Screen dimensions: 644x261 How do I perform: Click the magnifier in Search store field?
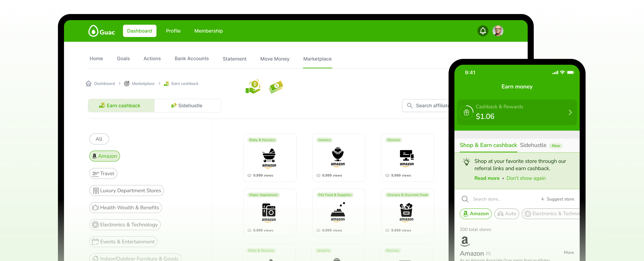point(465,199)
